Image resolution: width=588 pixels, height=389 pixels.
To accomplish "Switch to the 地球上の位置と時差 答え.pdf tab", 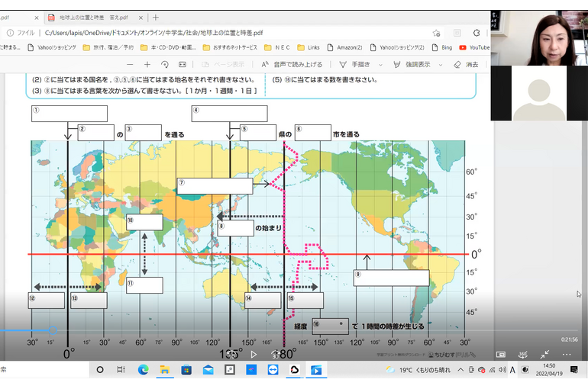I will click(x=90, y=17).
